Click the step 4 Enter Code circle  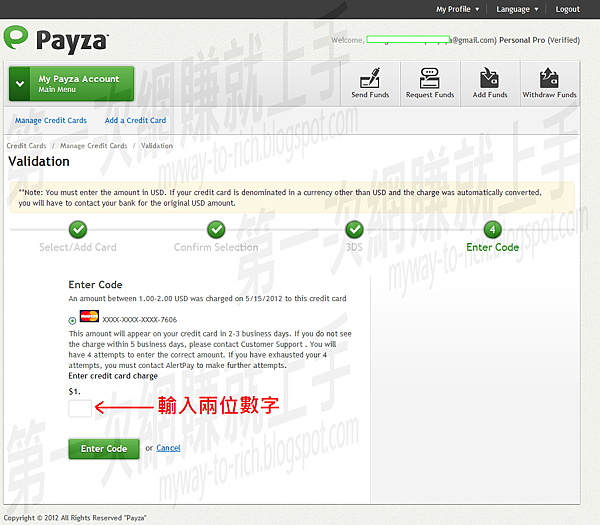click(492, 230)
